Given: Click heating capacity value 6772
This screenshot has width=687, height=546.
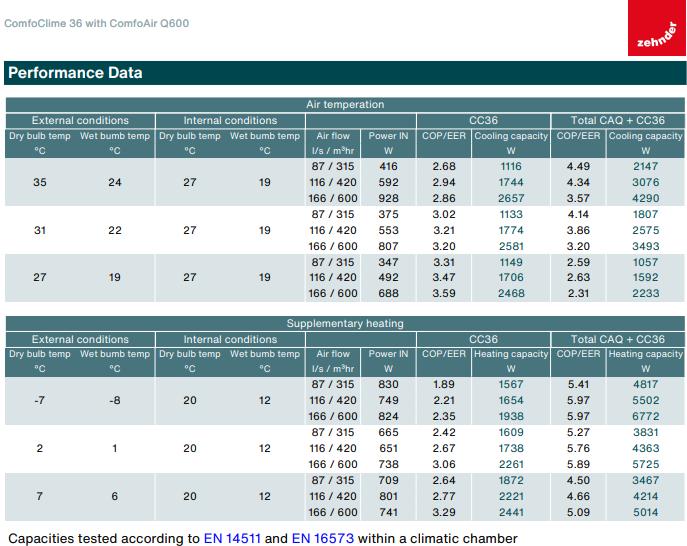Looking at the screenshot, I should (x=645, y=416).
